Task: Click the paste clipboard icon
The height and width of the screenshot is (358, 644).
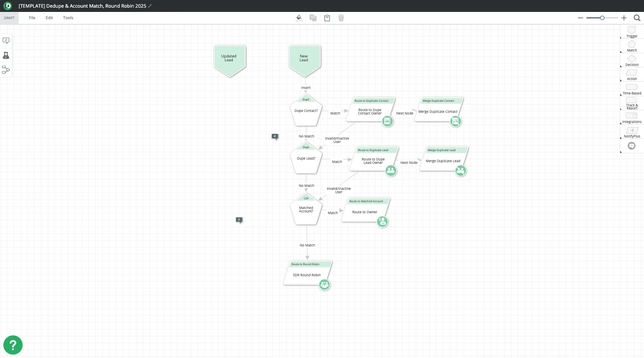Action: (x=327, y=18)
